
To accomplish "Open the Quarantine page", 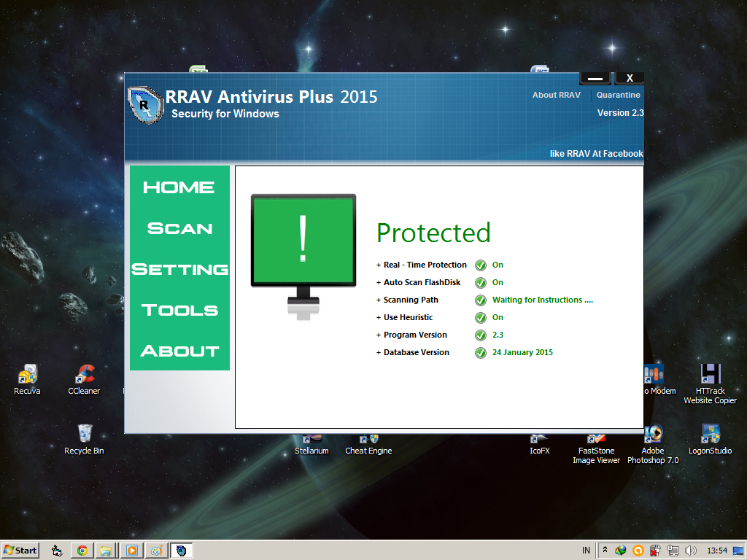I will (x=618, y=95).
